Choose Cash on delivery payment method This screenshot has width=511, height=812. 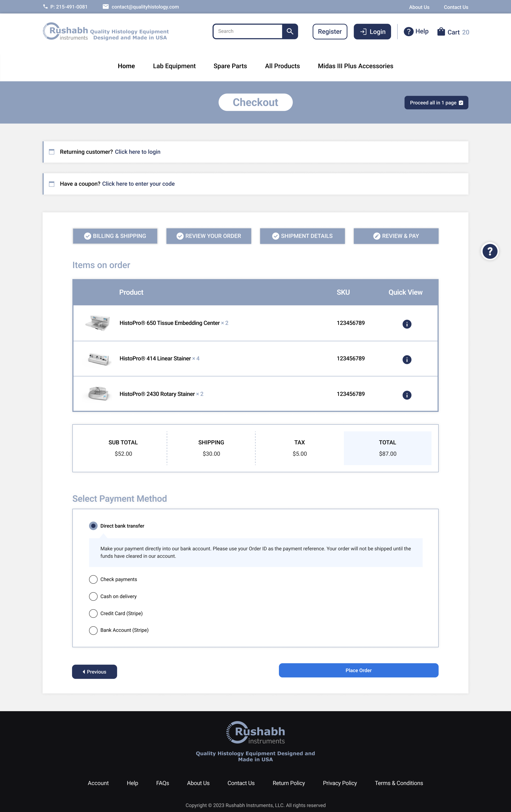[x=93, y=596]
